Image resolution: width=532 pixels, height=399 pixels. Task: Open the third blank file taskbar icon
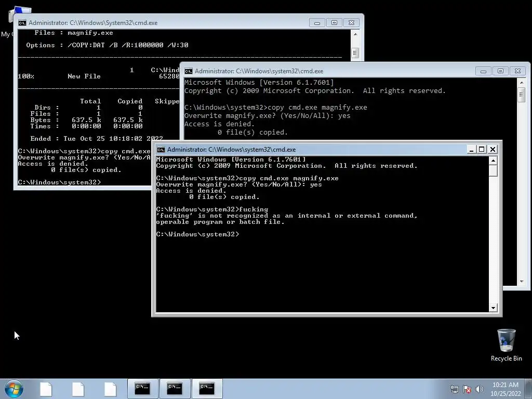110,389
